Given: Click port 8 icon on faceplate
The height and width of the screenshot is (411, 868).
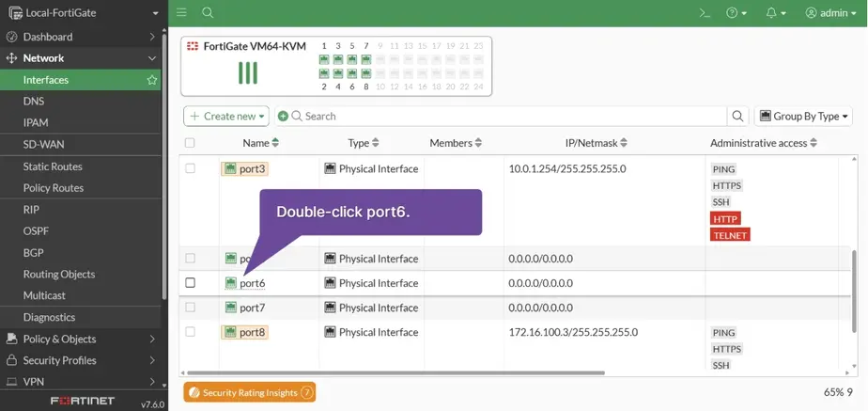Looking at the screenshot, I should click(x=366, y=73).
